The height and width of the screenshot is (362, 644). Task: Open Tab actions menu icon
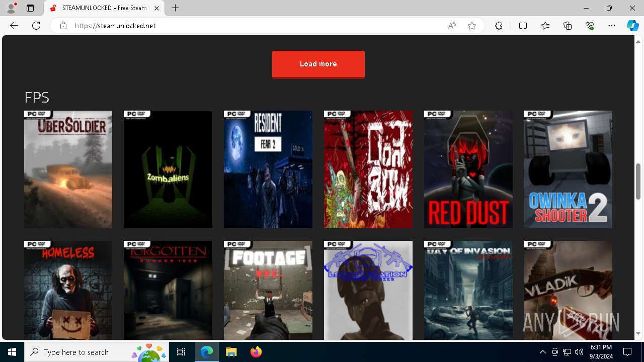click(x=30, y=8)
